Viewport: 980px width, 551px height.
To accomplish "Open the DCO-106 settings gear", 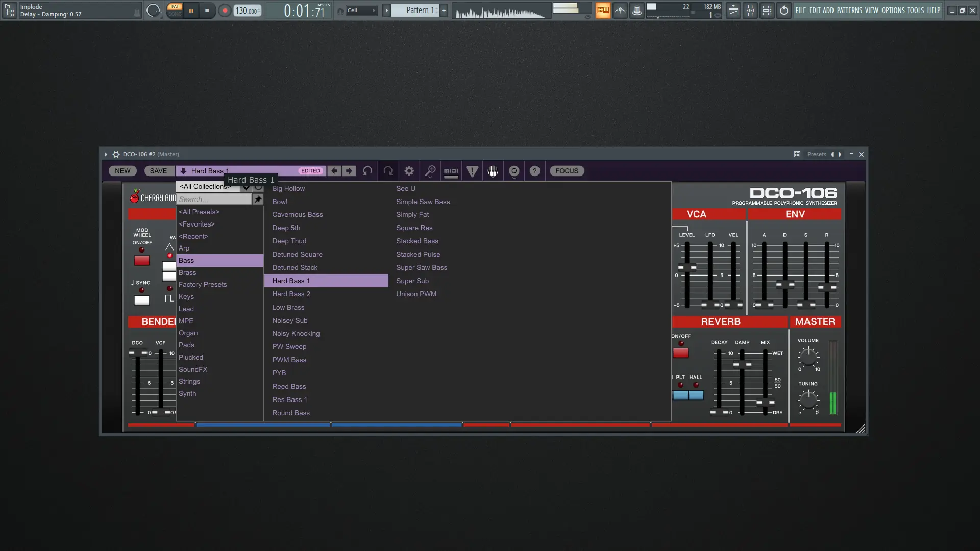I will pyautogui.click(x=409, y=171).
